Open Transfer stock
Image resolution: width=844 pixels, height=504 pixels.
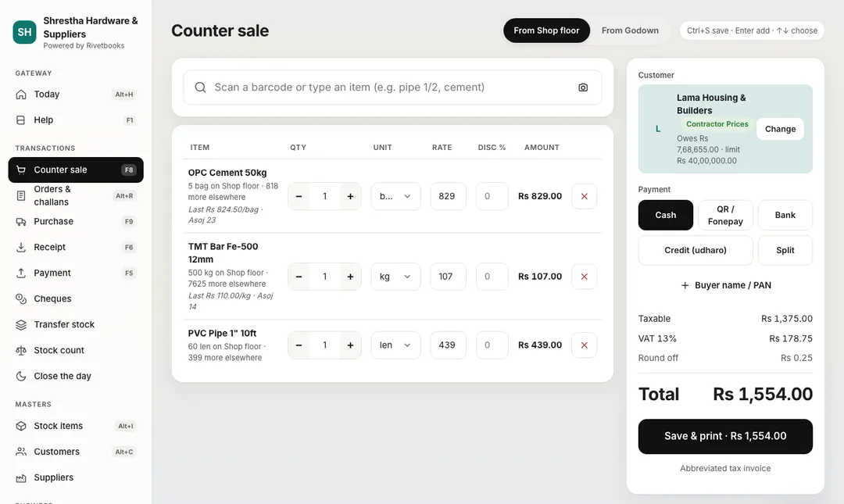[76, 325]
